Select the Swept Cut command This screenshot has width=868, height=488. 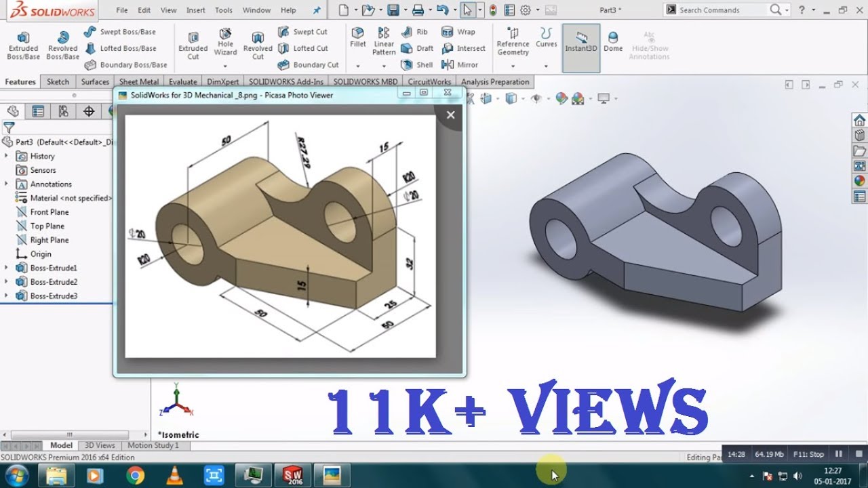coord(302,32)
